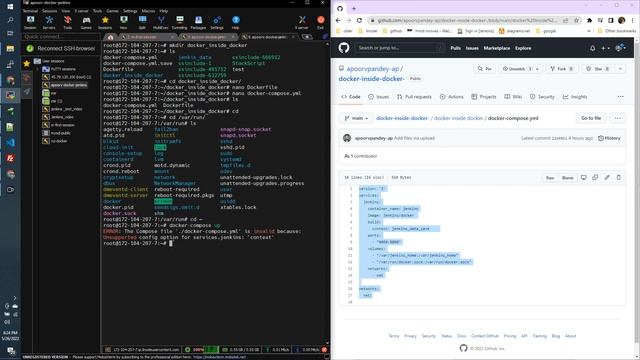This screenshot has width=640, height=360.
Task: Click the Split toolbar icon
Action: [x=142, y=22]
